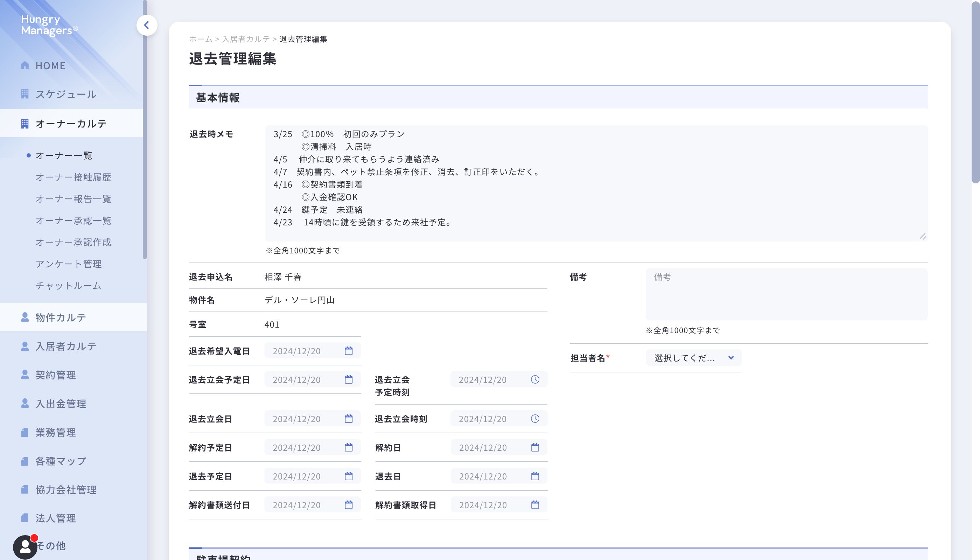Screen dimensions: 980x560
Task: Select オーナー接触履歴 submenu item
Action: 73,177
